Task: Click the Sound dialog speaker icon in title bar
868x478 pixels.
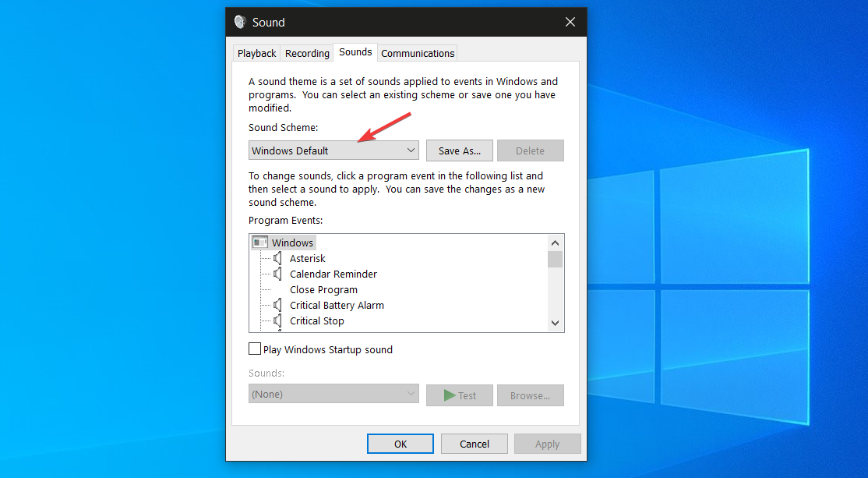Action: [x=240, y=22]
